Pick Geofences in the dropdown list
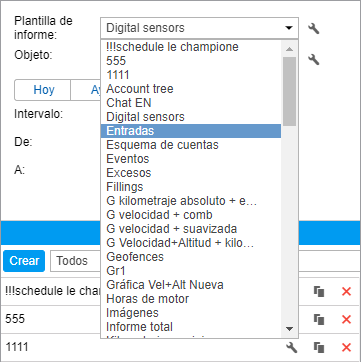The image size is (361, 362). [191, 257]
